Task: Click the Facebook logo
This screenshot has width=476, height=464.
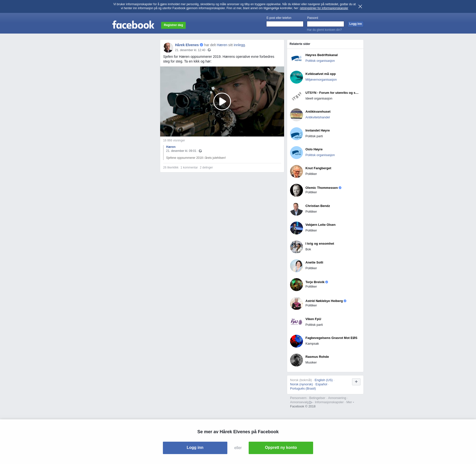Action: click(x=133, y=25)
